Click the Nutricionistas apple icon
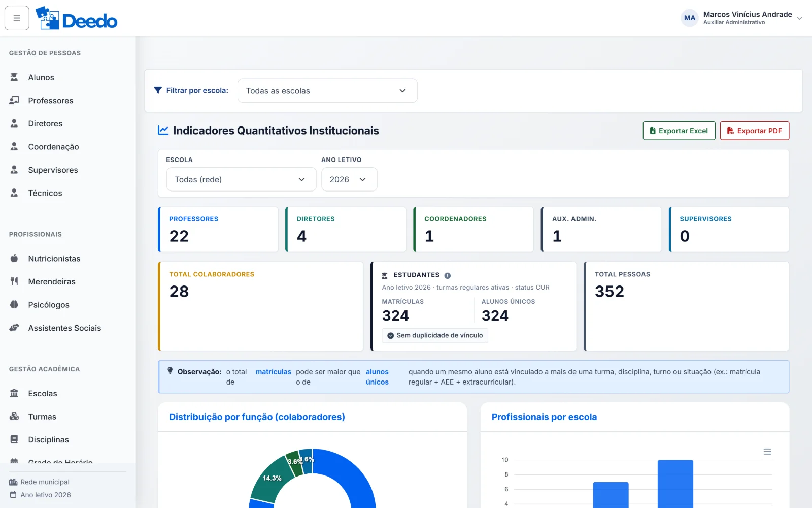 (x=14, y=259)
